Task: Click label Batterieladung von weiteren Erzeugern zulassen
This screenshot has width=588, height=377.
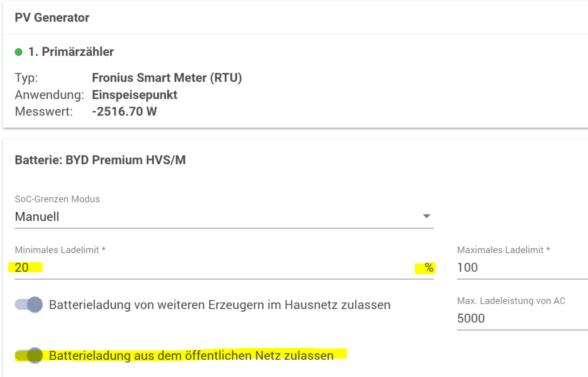Action: click(x=219, y=305)
